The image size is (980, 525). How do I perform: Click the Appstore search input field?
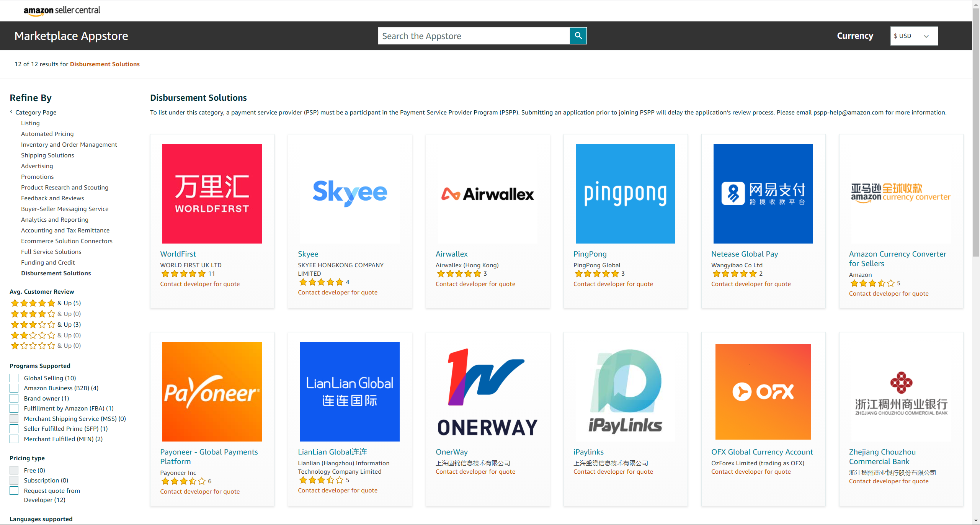tap(474, 36)
